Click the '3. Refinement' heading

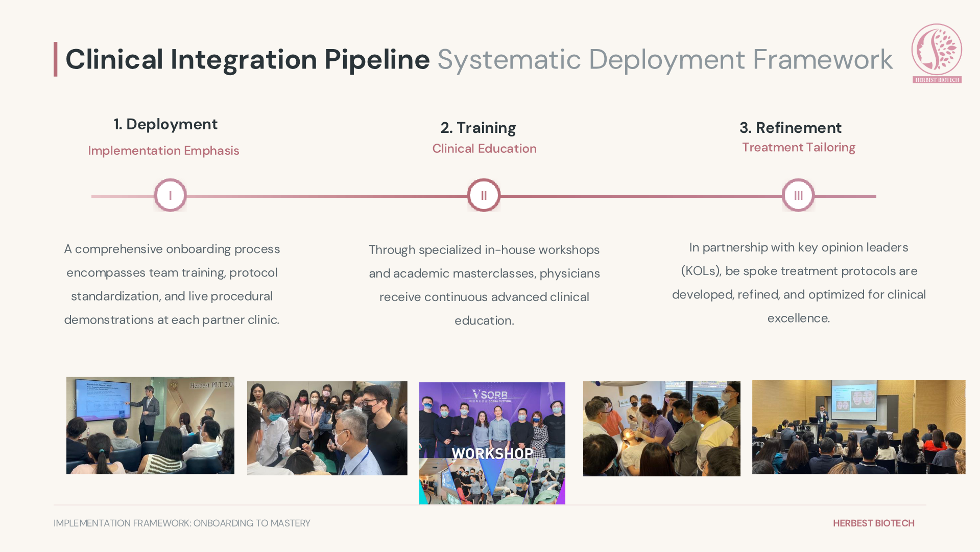click(790, 128)
